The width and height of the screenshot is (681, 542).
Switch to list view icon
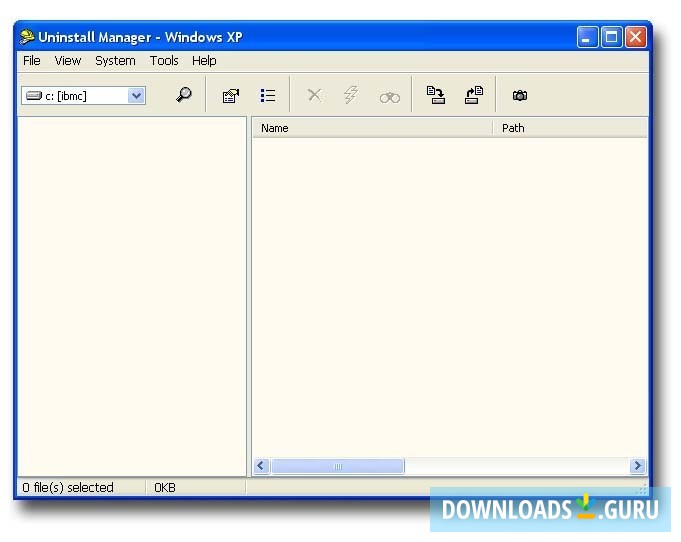(268, 96)
